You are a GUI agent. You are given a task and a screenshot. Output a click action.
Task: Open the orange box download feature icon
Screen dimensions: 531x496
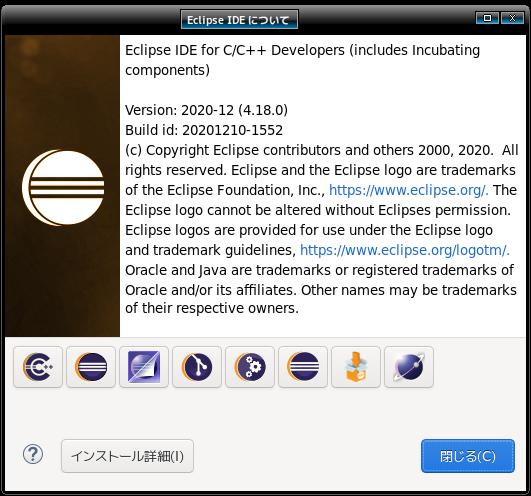(356, 367)
